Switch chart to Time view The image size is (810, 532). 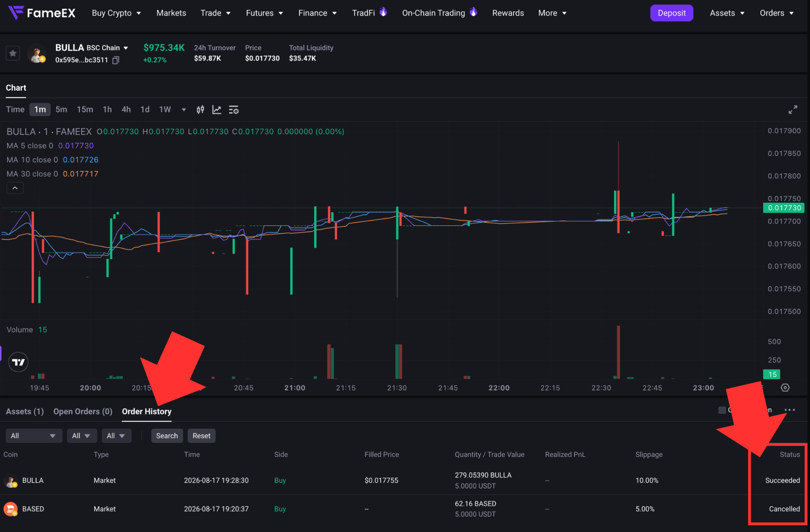pyautogui.click(x=15, y=110)
